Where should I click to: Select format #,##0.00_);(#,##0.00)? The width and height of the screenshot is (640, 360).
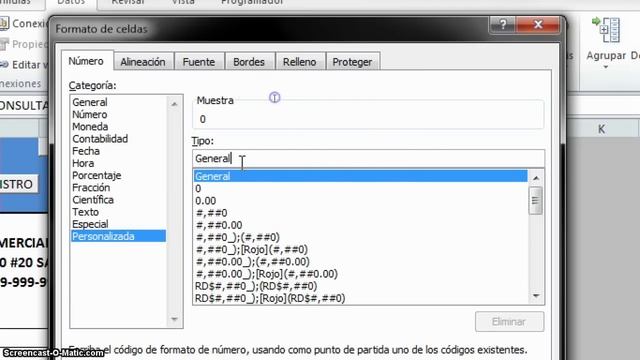(x=360, y=262)
